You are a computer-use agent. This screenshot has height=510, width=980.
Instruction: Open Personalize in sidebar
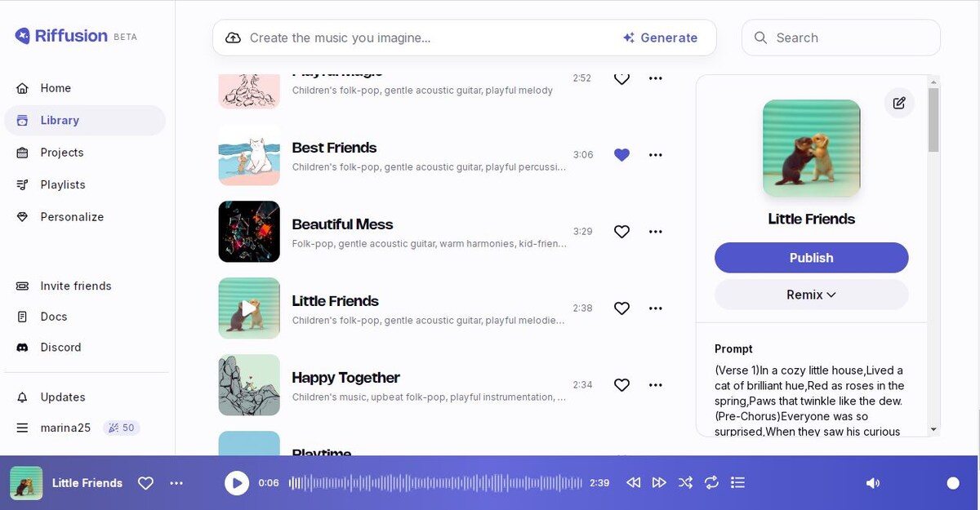pos(72,217)
